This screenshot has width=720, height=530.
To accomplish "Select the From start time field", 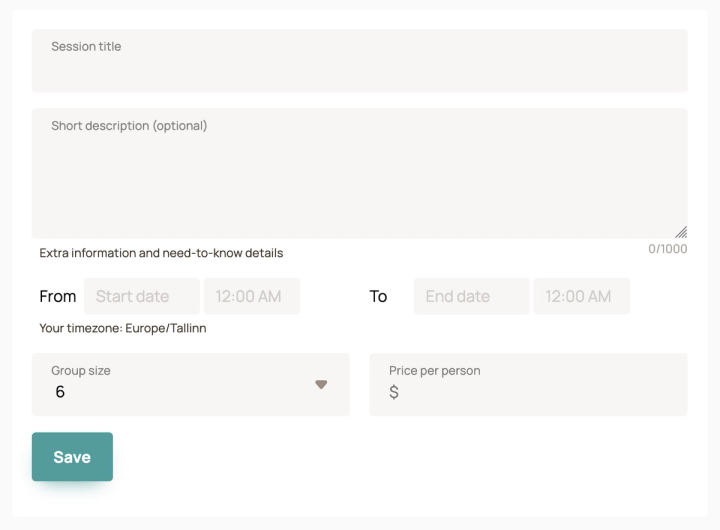I will click(x=252, y=296).
